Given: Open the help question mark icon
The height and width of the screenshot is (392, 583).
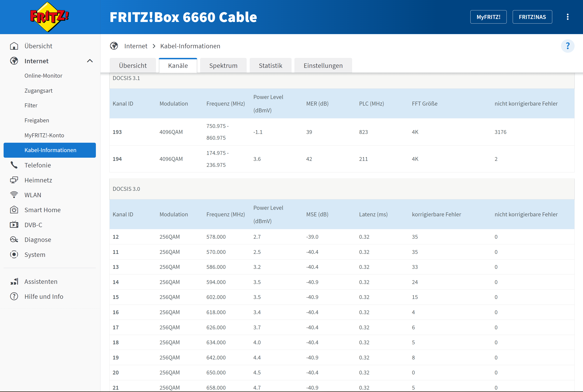Looking at the screenshot, I should [x=567, y=46].
